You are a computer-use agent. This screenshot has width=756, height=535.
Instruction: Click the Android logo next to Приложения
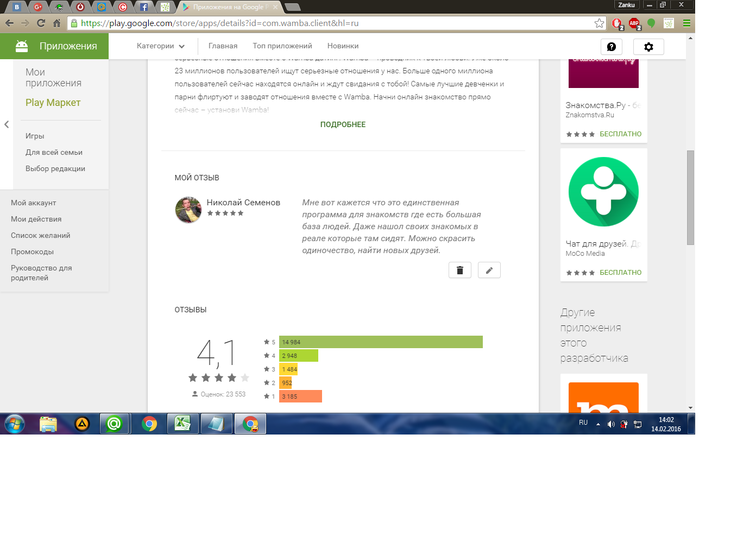(x=22, y=46)
